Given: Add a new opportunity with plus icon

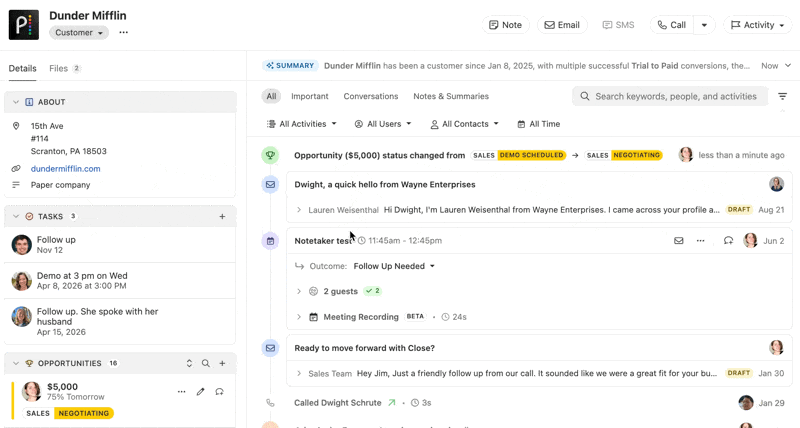Looking at the screenshot, I should pyautogui.click(x=222, y=363).
